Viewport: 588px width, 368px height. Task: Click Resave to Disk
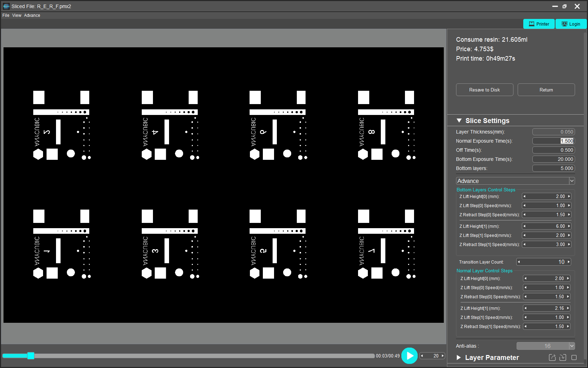tap(484, 90)
